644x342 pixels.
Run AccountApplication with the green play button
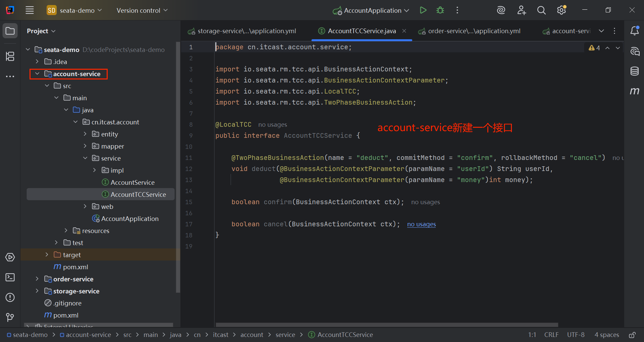tap(423, 10)
